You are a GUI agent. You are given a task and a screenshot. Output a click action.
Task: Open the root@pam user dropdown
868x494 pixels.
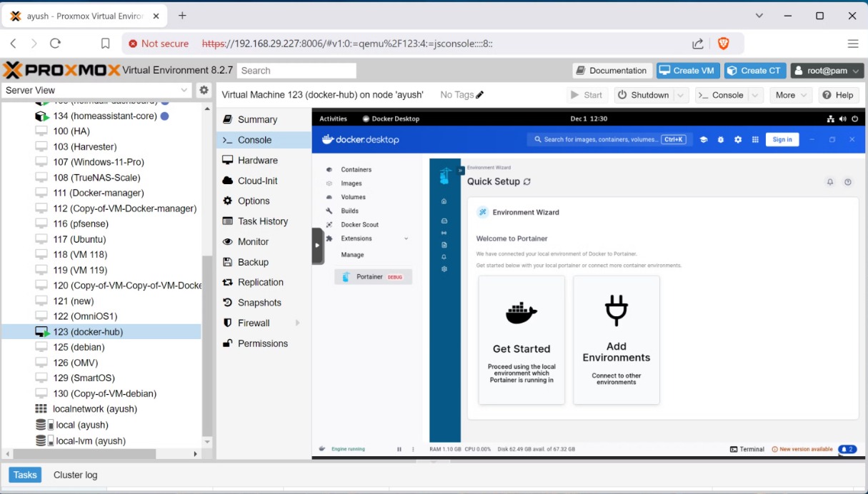827,71
